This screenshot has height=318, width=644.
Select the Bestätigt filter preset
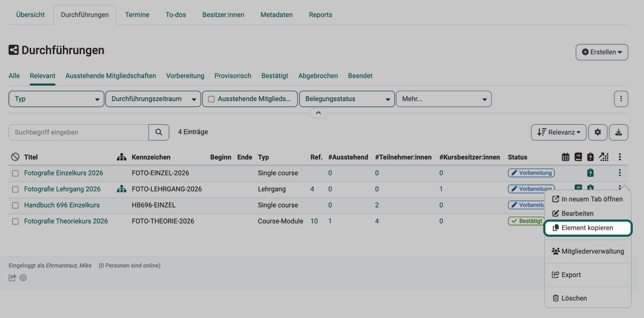point(275,76)
